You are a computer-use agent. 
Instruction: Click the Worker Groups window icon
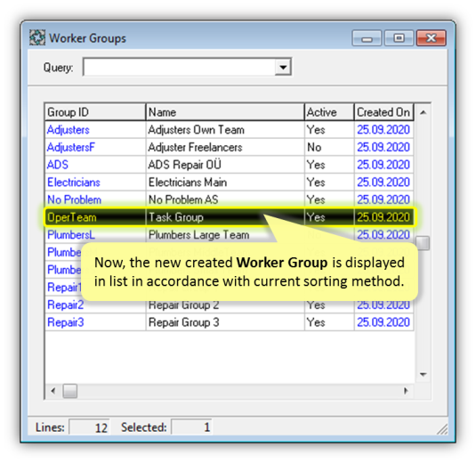(x=37, y=38)
